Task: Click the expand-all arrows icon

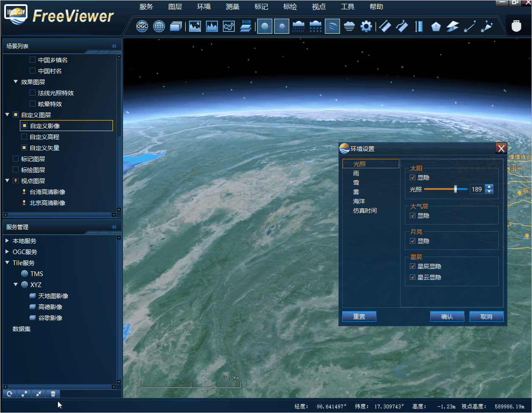Action: point(24,394)
